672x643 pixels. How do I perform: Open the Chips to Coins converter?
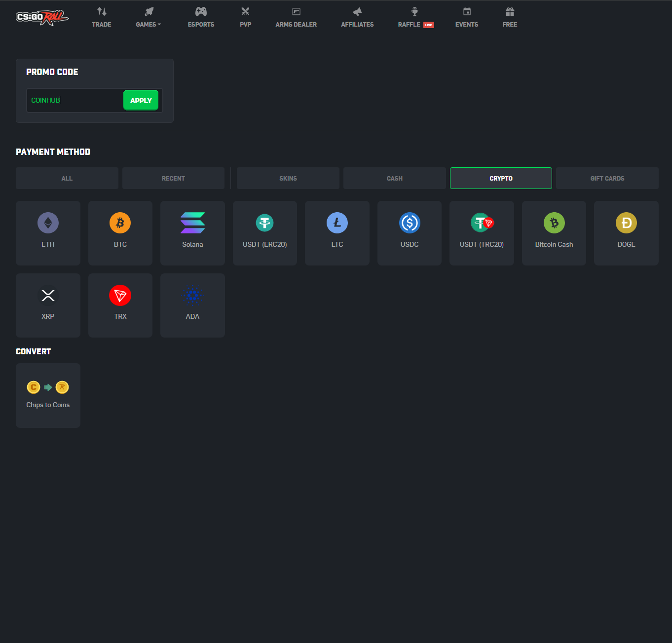(47, 395)
